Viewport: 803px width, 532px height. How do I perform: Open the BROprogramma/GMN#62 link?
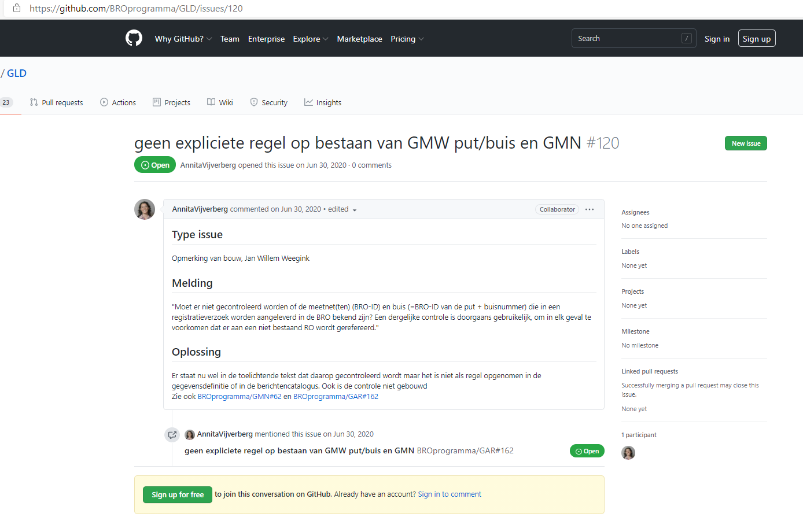click(240, 397)
